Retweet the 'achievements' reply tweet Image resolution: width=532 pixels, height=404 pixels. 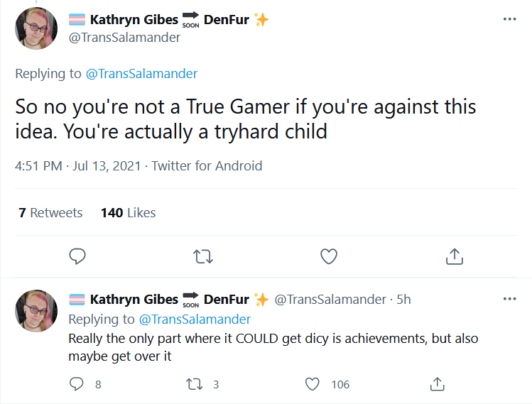[195, 384]
